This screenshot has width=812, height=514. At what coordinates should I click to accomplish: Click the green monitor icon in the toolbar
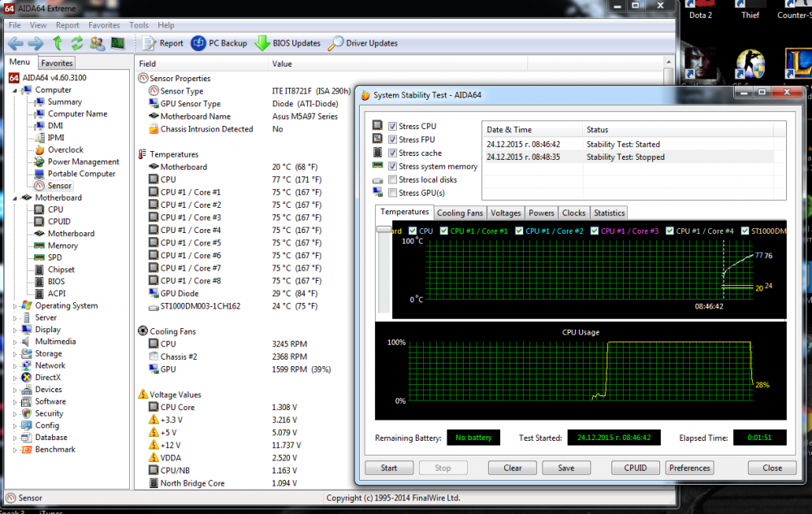click(118, 44)
